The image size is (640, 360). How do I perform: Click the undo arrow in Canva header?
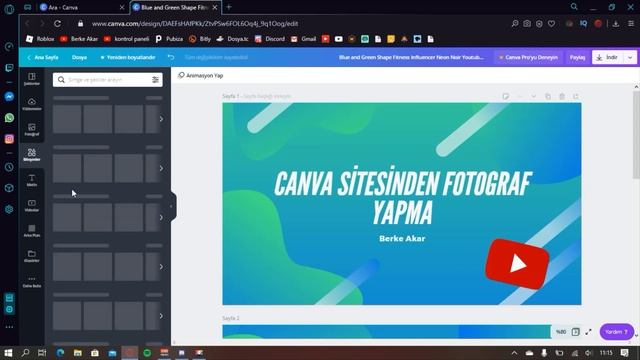[x=171, y=57]
